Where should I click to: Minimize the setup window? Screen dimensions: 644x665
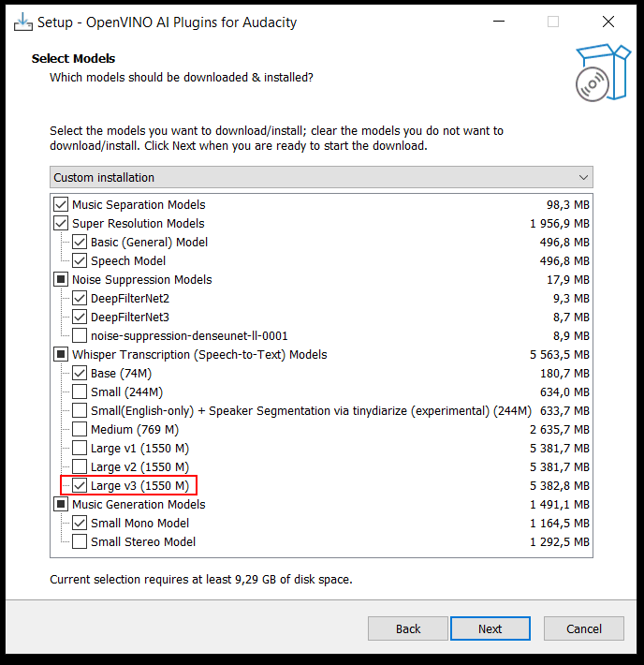pos(499,22)
